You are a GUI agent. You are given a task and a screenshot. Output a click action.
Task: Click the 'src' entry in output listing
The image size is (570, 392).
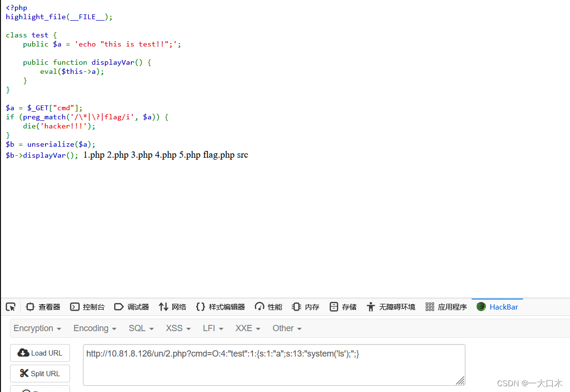coord(242,155)
